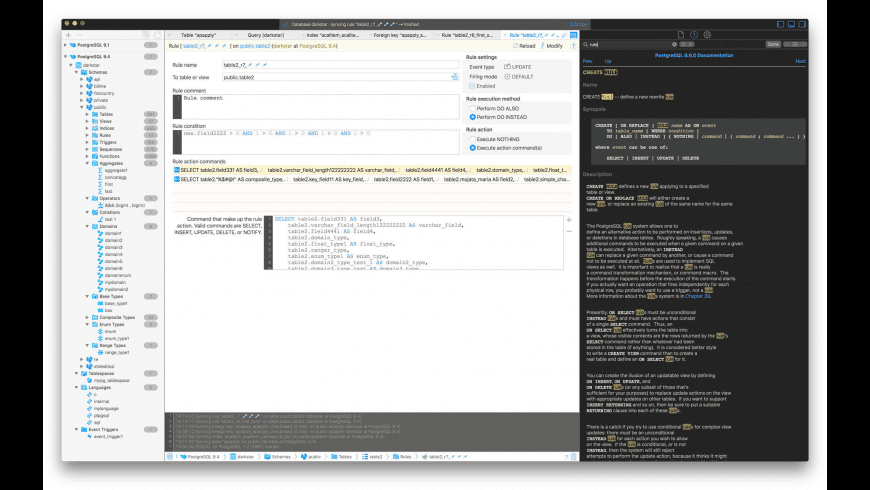This screenshot has width=870, height=490.
Task: Click the trash icon in bottom status bar
Action: pyautogui.click(x=574, y=457)
